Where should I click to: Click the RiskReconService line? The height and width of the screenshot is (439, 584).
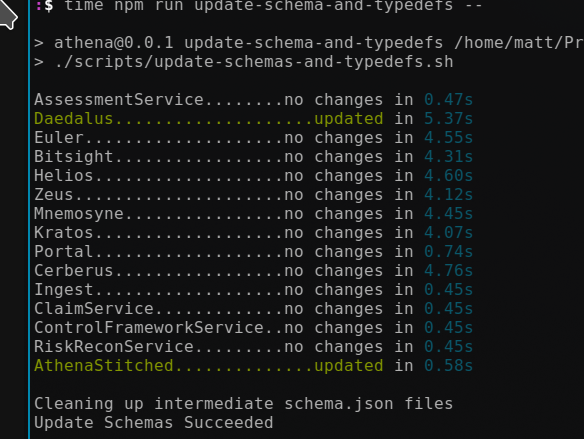click(x=253, y=347)
